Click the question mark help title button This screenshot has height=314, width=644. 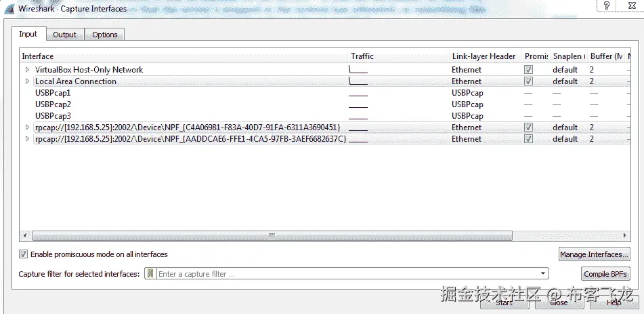click(607, 5)
